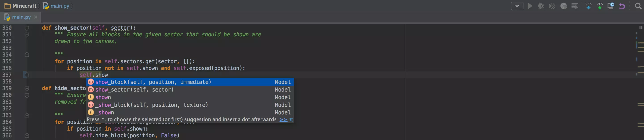Collapse hide_sector function at line 359
The width and height of the screenshot is (644, 140).
27,88
